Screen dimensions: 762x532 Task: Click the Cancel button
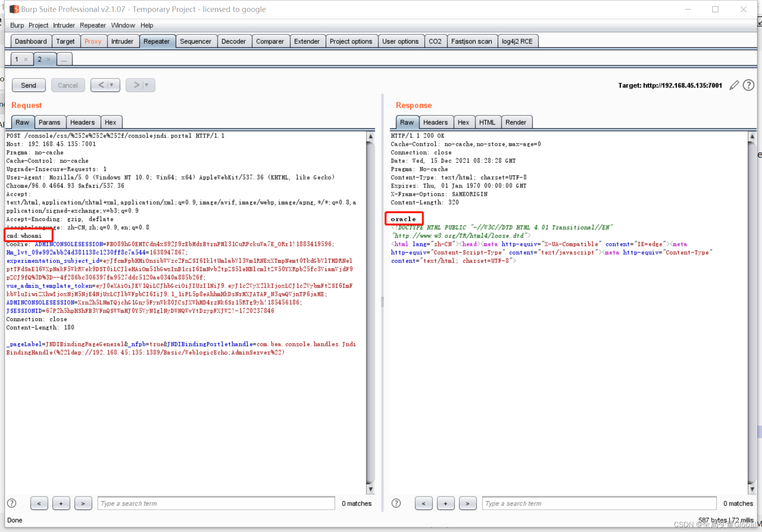coord(68,85)
